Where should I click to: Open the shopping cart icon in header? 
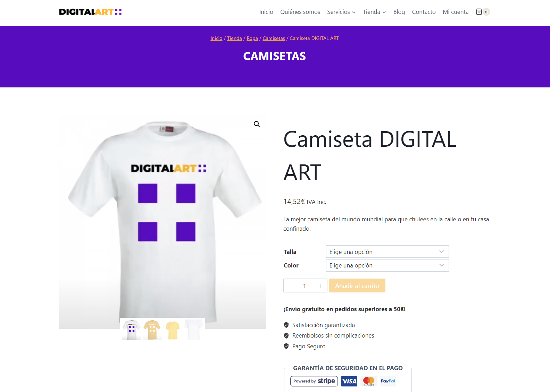click(x=479, y=12)
